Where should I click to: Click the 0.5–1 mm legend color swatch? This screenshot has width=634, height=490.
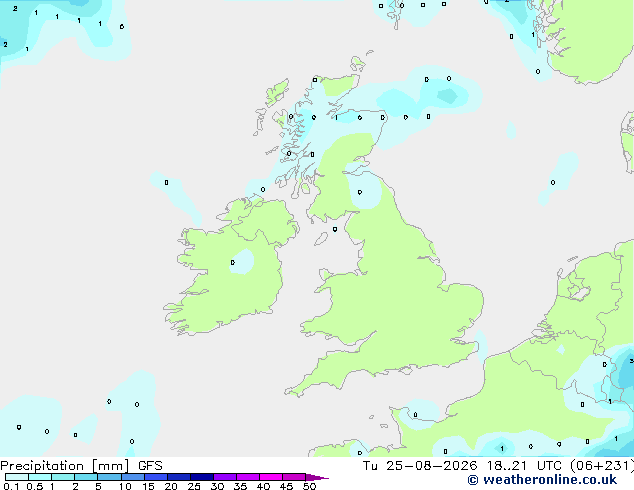pyautogui.click(x=40, y=477)
